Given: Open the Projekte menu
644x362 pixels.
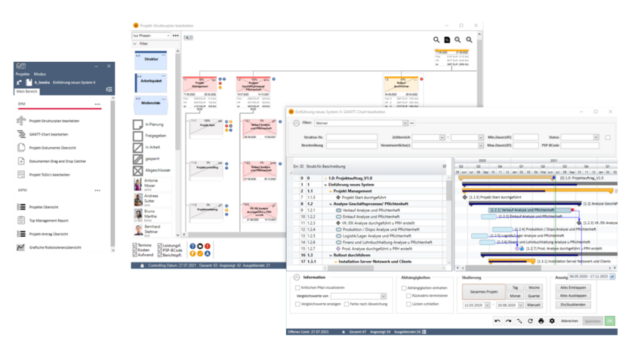Looking at the screenshot, I should (23, 75).
